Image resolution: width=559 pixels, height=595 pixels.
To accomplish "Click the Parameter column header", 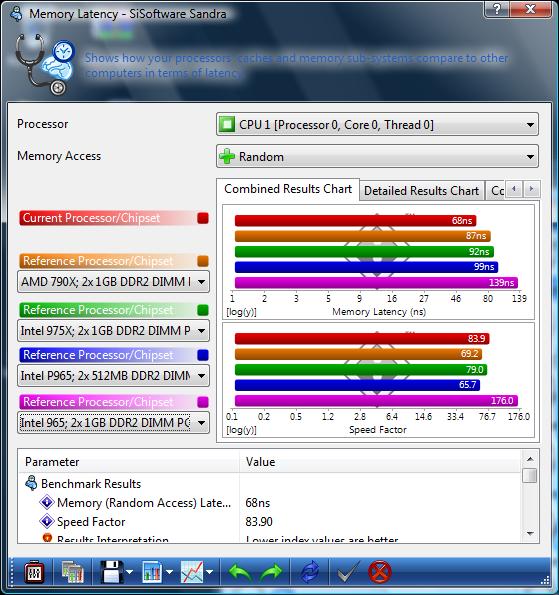I will (129, 462).
